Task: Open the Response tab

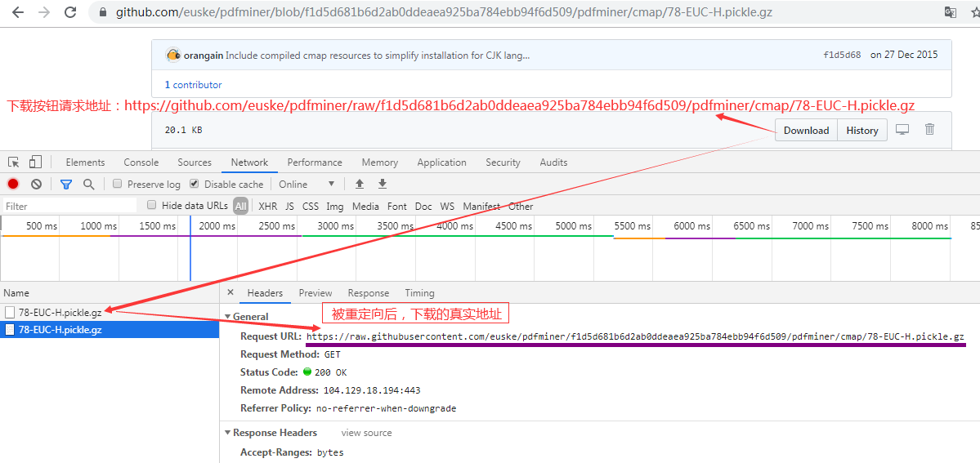Action: (368, 293)
